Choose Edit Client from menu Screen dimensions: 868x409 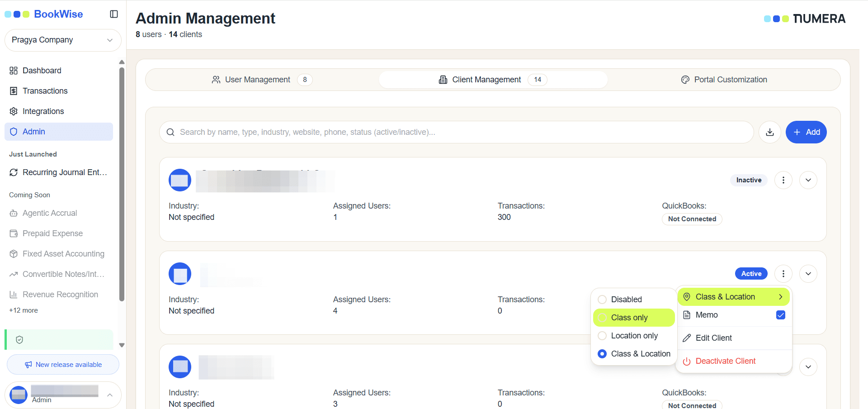[733, 338]
